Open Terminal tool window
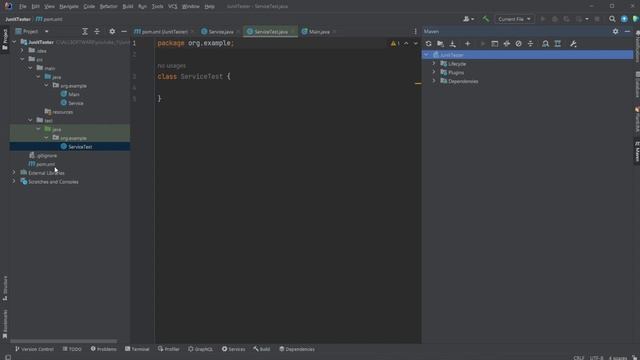This screenshot has height=360, width=640. point(137,349)
